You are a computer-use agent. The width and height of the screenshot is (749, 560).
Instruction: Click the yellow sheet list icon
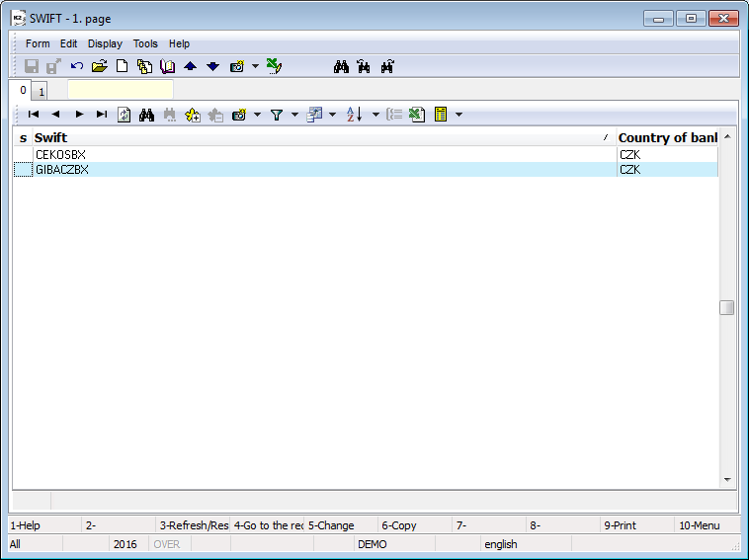pyautogui.click(x=441, y=115)
